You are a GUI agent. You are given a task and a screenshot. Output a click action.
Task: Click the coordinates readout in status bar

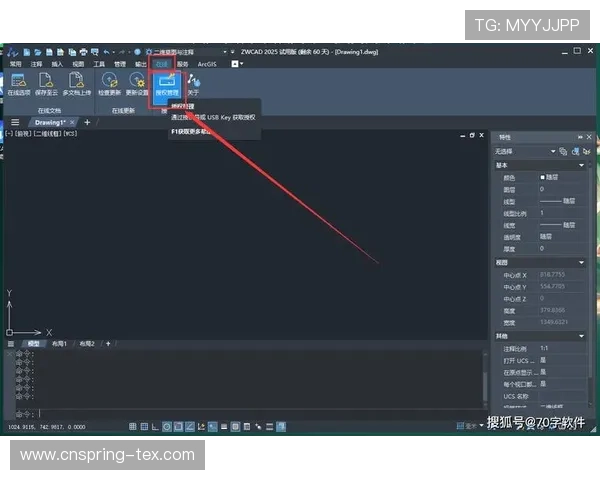click(47, 427)
